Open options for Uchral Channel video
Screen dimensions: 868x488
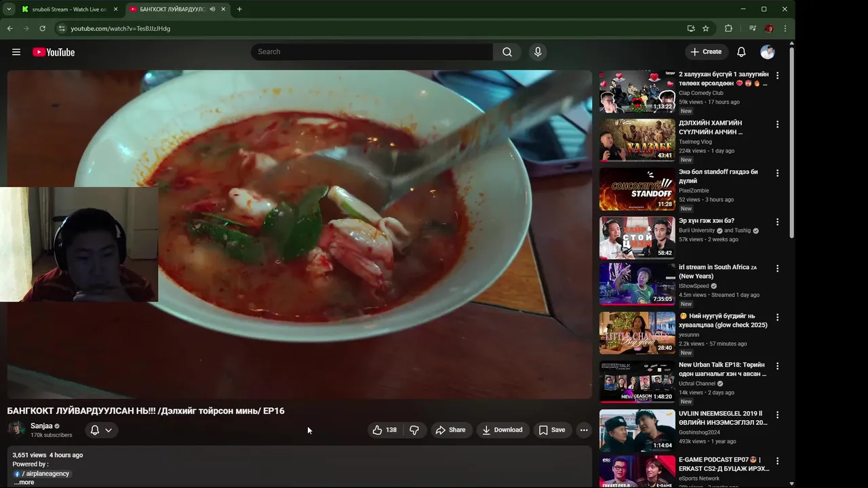coord(777,366)
